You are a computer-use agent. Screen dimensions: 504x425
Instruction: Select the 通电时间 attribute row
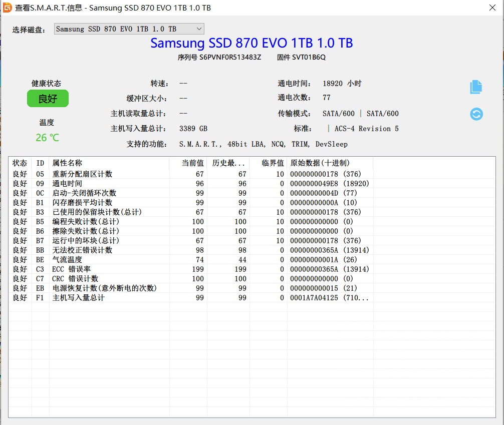[x=100, y=183]
